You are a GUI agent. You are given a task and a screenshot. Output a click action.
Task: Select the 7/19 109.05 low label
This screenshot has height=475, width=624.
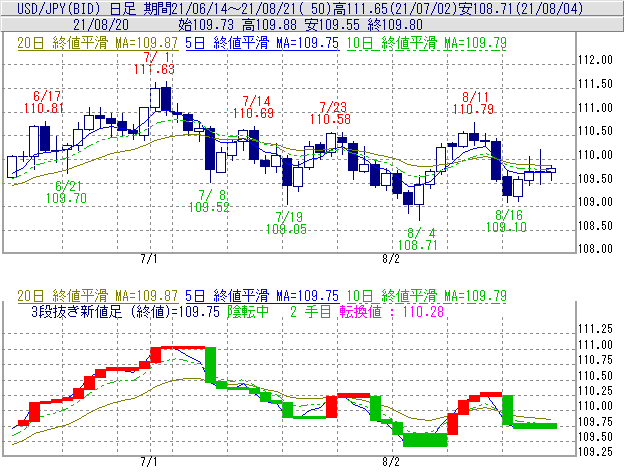286,223
